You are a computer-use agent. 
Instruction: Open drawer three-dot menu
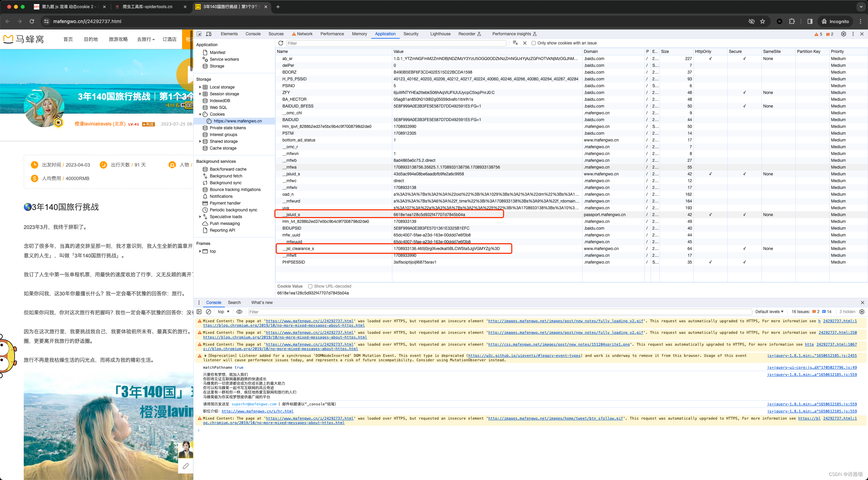point(199,303)
